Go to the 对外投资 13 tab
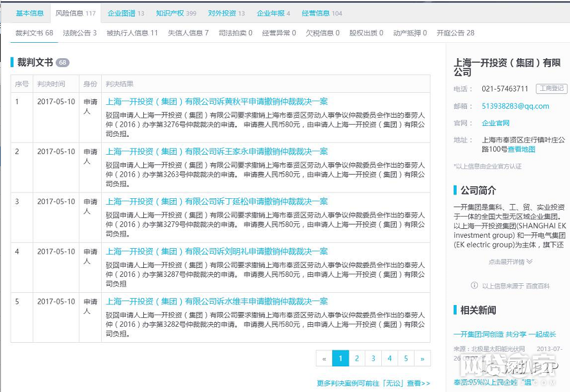 pyautogui.click(x=226, y=13)
